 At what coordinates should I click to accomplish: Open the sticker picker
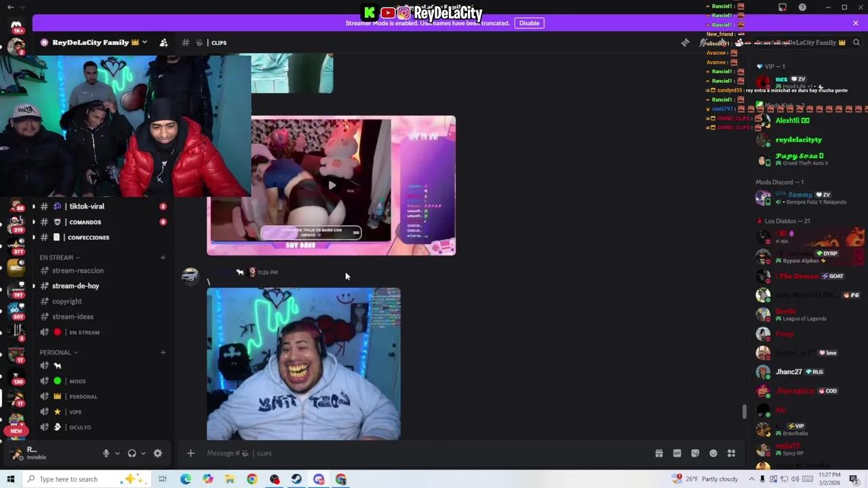695,453
